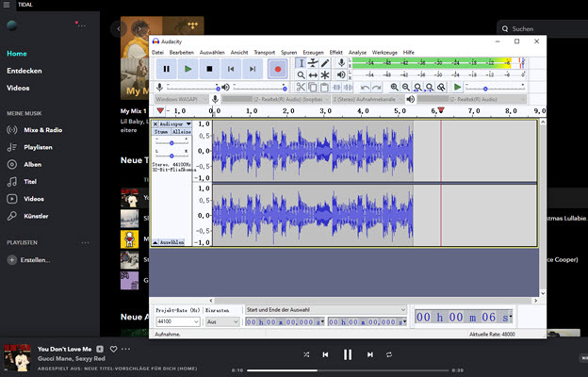This screenshot has width=588, height=377.
Task: Toggle the track Stumm (mute) button
Action: [x=161, y=132]
